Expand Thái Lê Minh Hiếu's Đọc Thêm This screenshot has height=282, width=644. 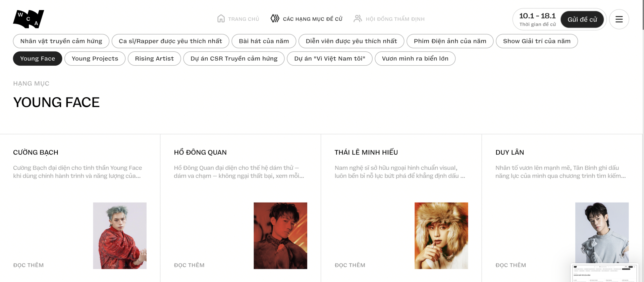pyautogui.click(x=350, y=265)
